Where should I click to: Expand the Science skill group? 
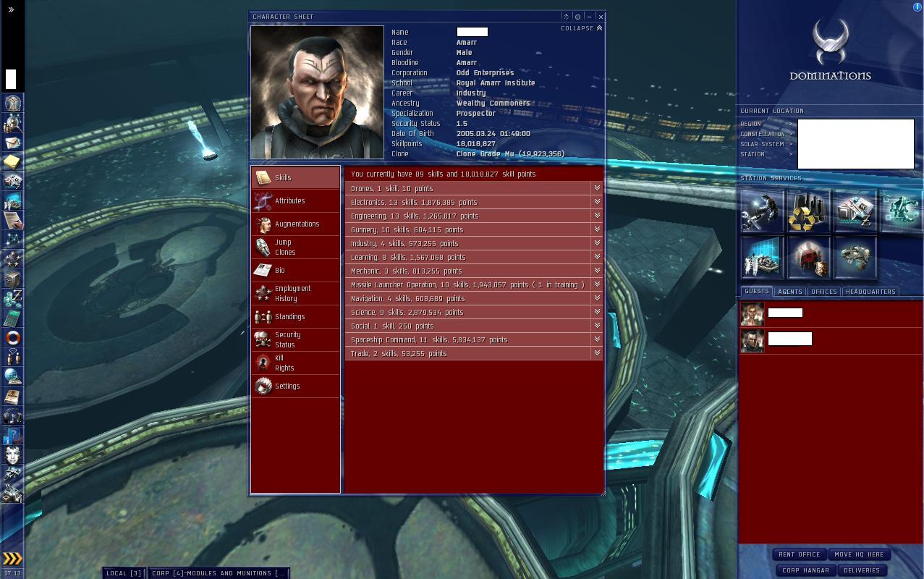597,312
